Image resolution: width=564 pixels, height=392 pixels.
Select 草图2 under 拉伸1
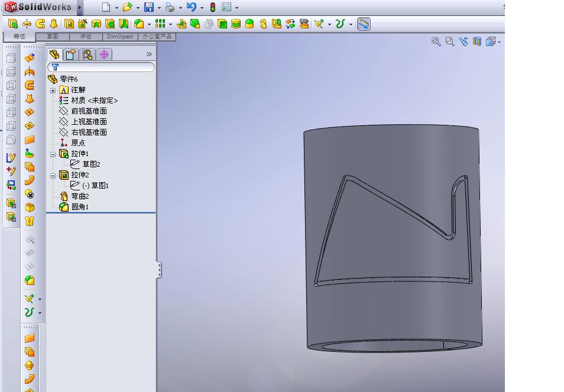pyautogui.click(x=92, y=164)
